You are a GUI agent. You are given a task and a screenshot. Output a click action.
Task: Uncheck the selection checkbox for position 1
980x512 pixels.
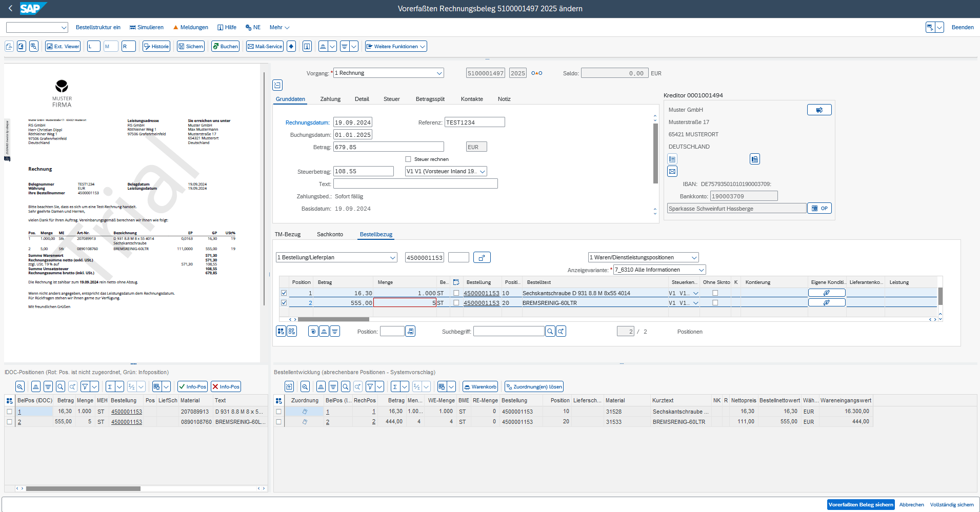click(x=284, y=293)
